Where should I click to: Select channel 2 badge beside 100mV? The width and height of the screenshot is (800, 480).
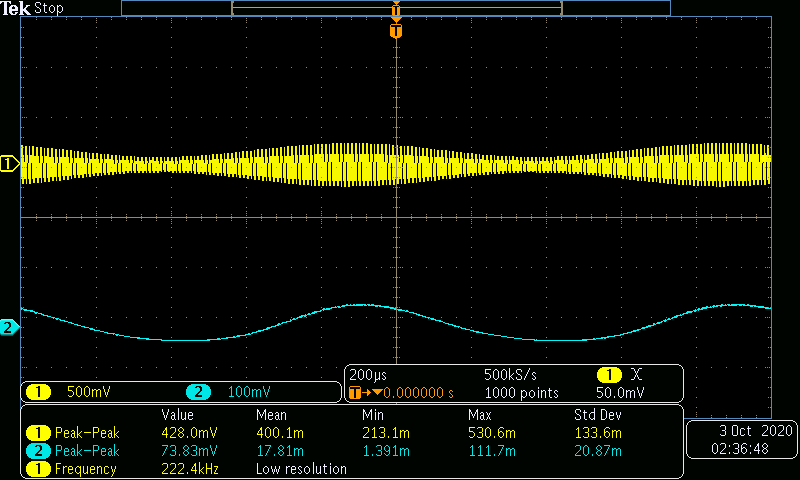(x=198, y=392)
